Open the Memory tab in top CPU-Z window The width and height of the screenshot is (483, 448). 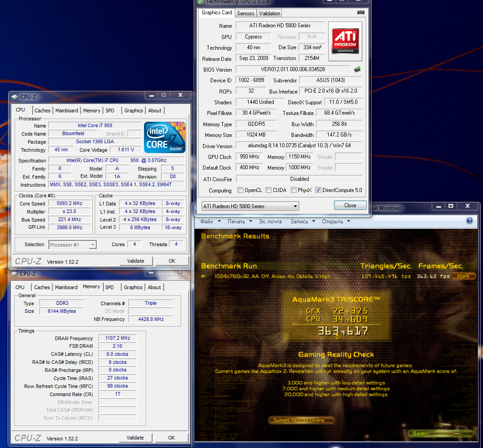point(92,111)
